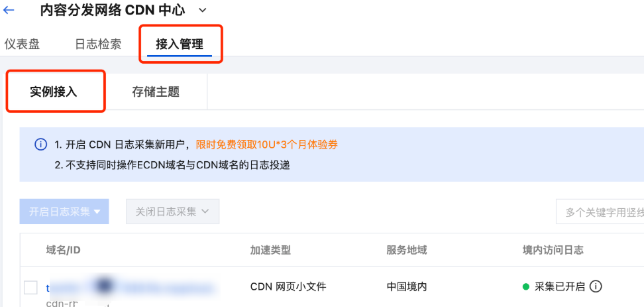Switch to the 存储主题 sub-tab
The image size is (644, 307).
[156, 92]
